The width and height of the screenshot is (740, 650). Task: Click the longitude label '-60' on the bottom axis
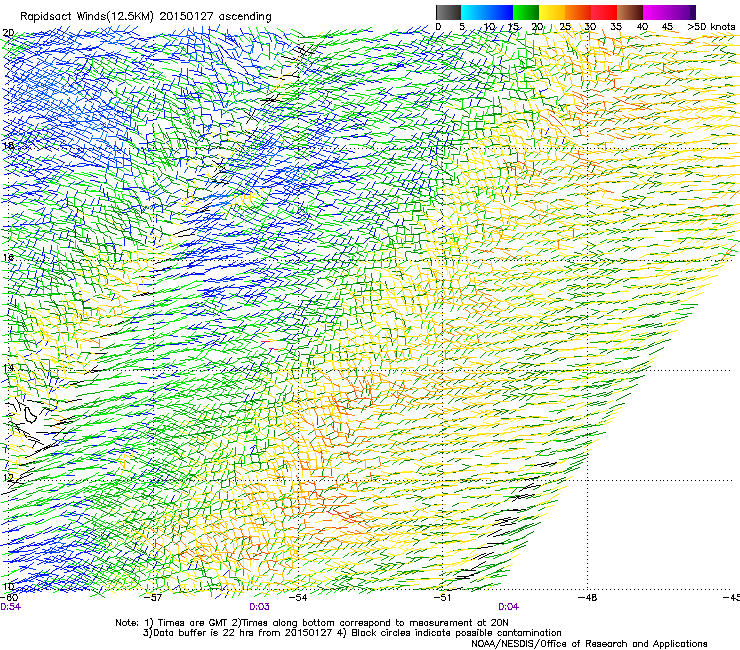pos(9,598)
